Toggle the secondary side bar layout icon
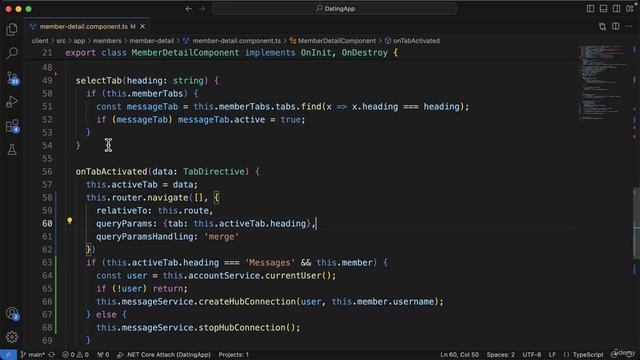The width and height of the screenshot is (640, 360). pyautogui.click(x=616, y=9)
